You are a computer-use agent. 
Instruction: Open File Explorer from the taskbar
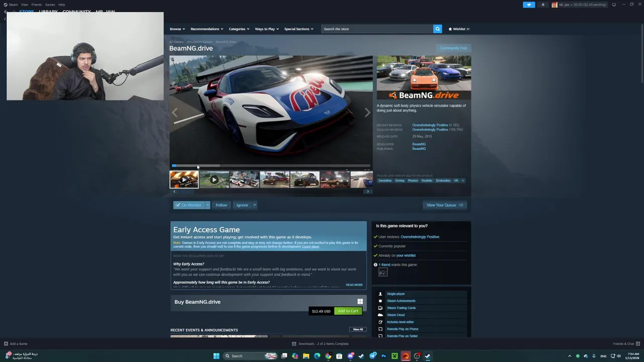tap(306, 356)
